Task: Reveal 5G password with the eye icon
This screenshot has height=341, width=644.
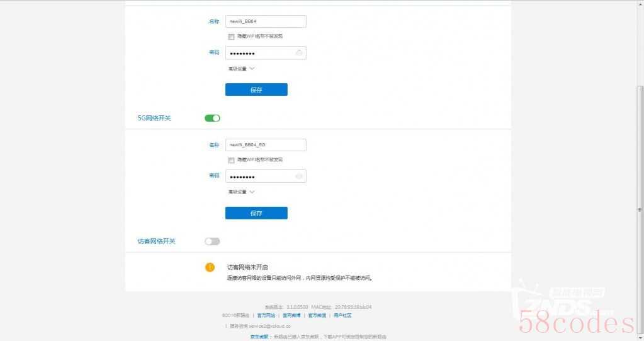Action: click(x=299, y=176)
